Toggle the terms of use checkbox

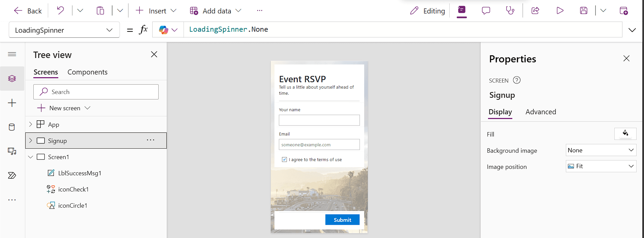coord(285,159)
